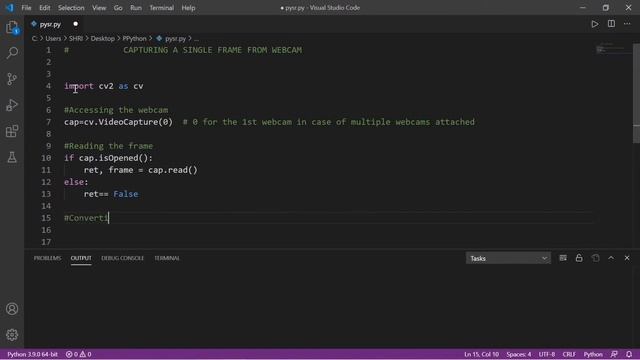This screenshot has width=640, height=360.
Task: Switch to the OUTPUT tab
Action: tap(81, 258)
